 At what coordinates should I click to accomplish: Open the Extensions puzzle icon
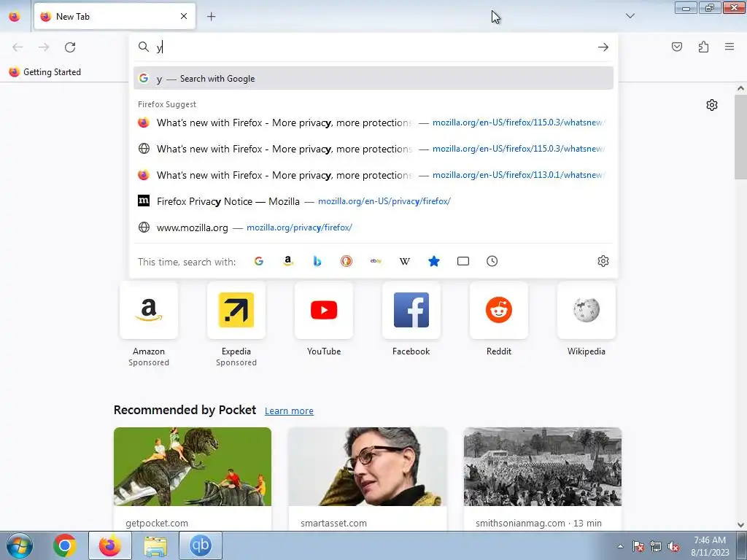703,47
